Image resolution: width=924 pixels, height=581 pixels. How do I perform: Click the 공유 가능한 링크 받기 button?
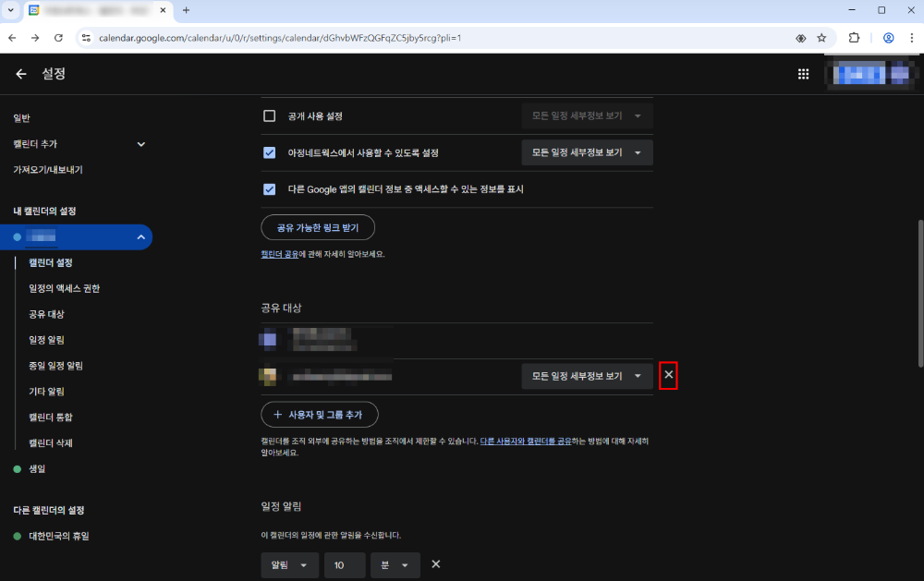coord(317,227)
